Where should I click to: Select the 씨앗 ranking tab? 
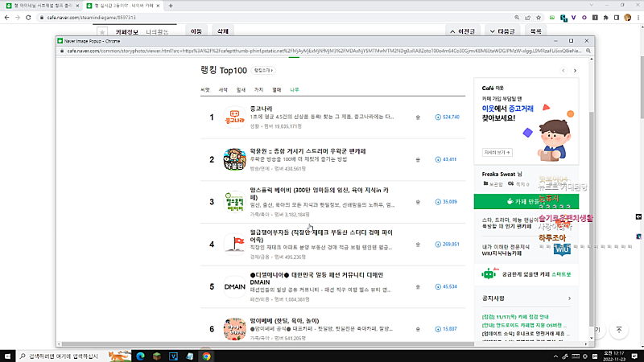point(205,90)
